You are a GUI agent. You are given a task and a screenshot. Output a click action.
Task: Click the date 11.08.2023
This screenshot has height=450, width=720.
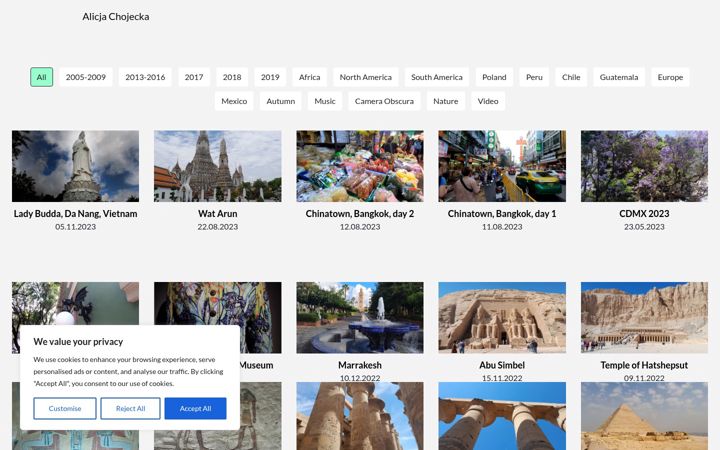click(x=502, y=227)
